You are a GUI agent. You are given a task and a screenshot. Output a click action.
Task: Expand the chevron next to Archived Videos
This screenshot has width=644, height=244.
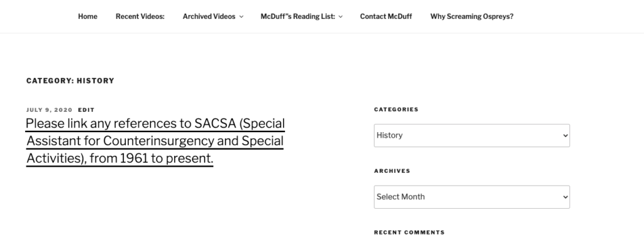[x=241, y=17]
